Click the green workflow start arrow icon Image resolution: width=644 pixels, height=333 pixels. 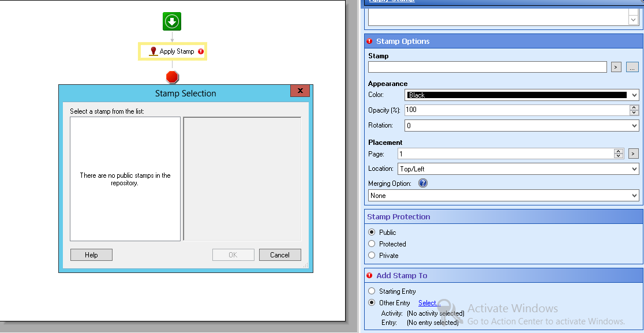pos(172,21)
